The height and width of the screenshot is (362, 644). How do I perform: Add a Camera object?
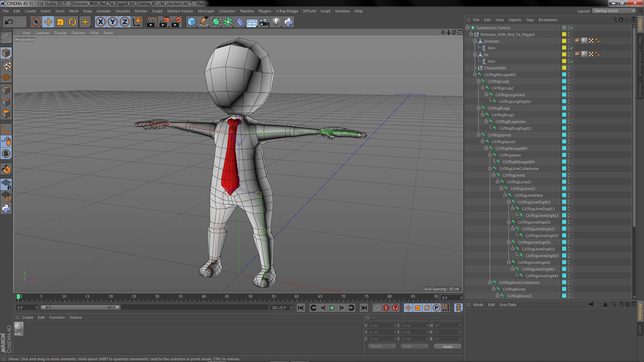[x=264, y=22]
